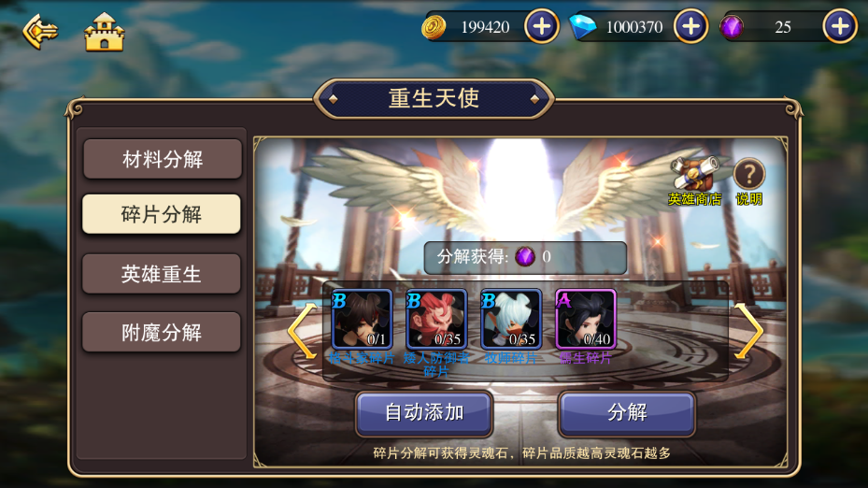Add more blue diamonds with plus button
Image resolution: width=868 pixels, height=488 pixels.
coord(690,26)
